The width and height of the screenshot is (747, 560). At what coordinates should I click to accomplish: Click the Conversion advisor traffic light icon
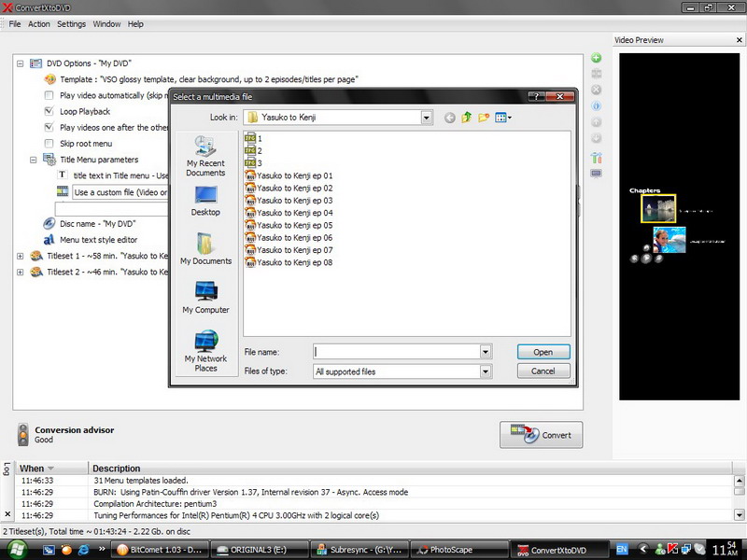tap(22, 434)
